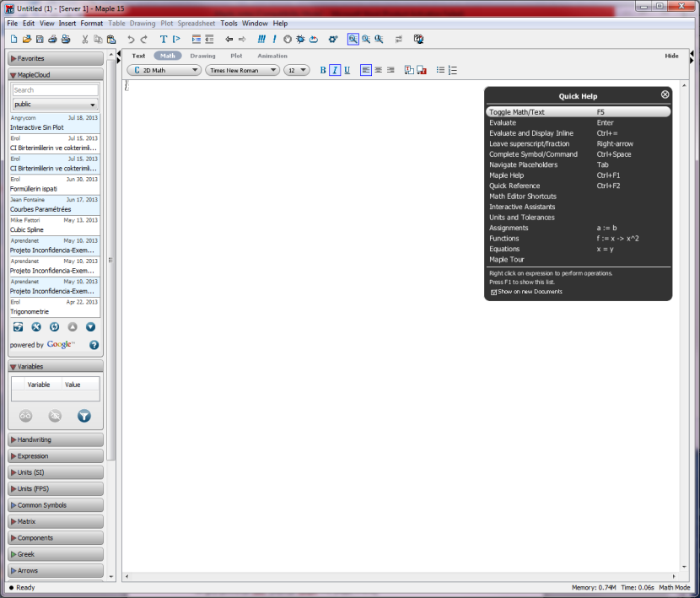This screenshot has height=598, width=700.
Task: Toggle italic formatting
Action: tap(335, 70)
